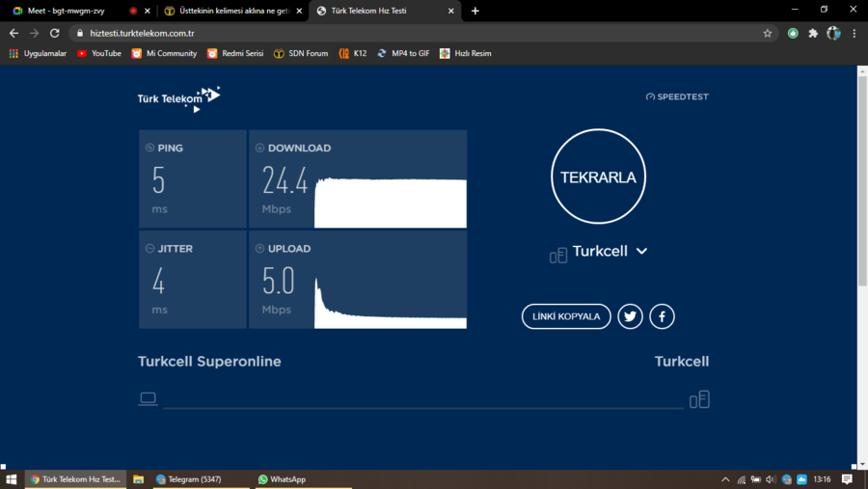Click the 24.4 download value
Image resolution: width=868 pixels, height=489 pixels.
(x=285, y=180)
